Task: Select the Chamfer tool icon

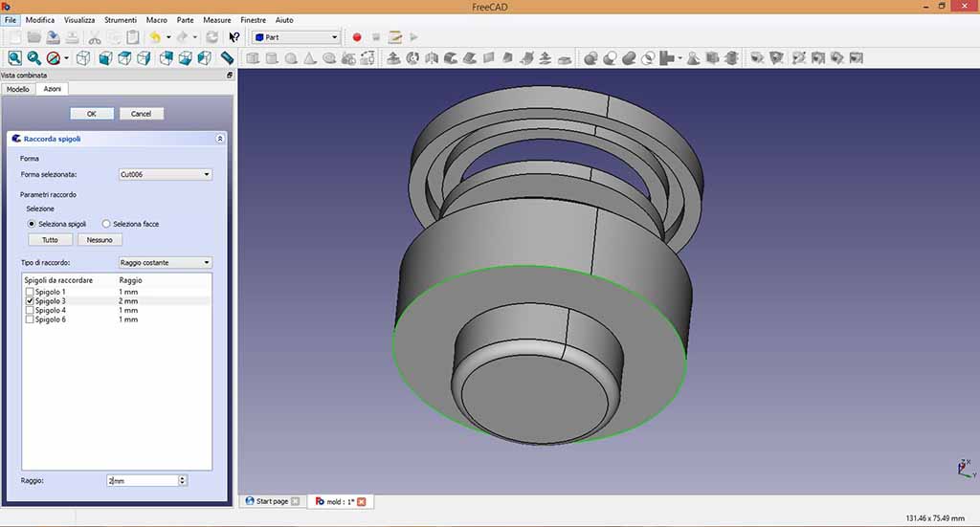Action: [470, 58]
